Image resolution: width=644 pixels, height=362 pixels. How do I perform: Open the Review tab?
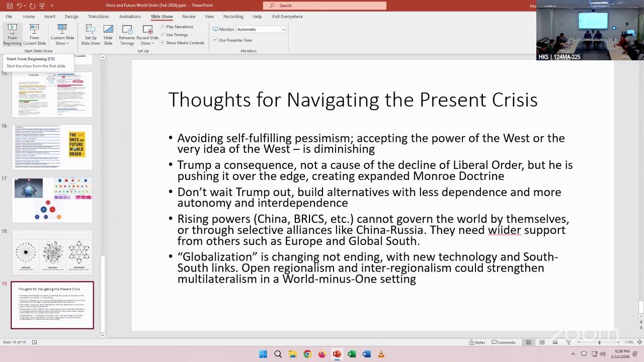pos(189,17)
